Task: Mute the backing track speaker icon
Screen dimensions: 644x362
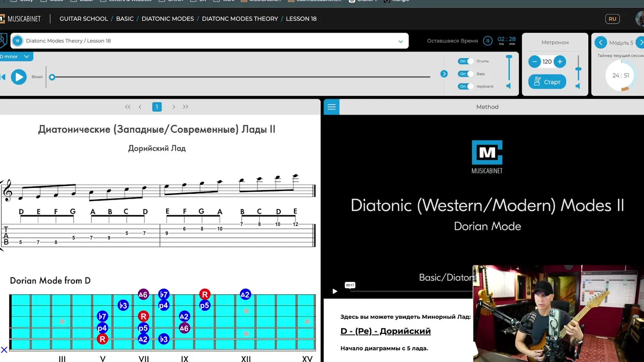Action: (x=509, y=86)
